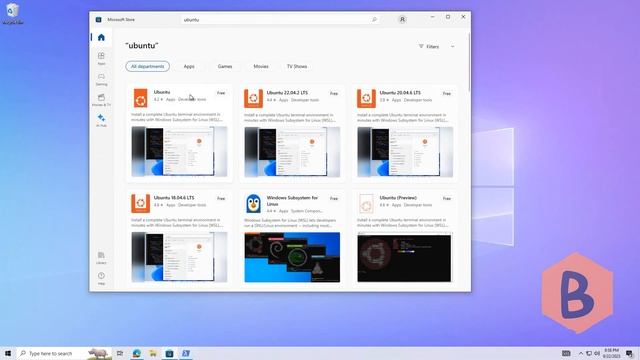Click the Ubuntu 20.04.6 LTS logo icon
Image resolution: width=640 pixels, height=360 pixels.
pyautogui.click(x=366, y=98)
